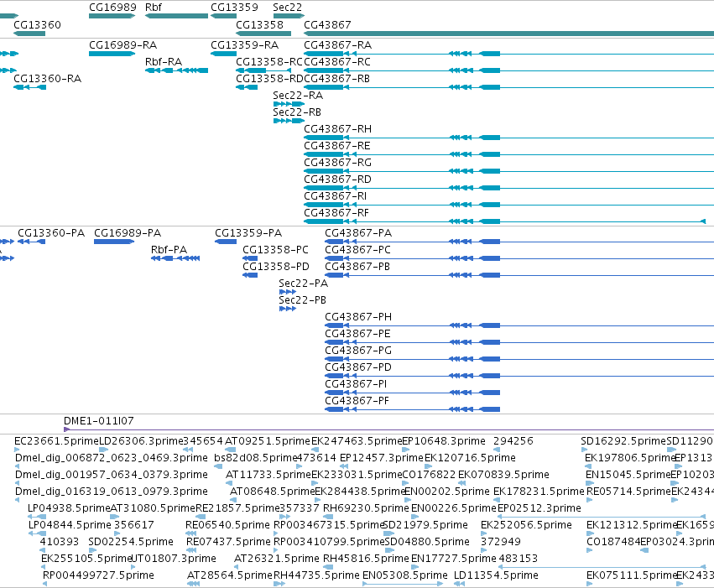The height and width of the screenshot is (588, 714).
Task: Open protein label CG43867-PD
Action: pyautogui.click(x=358, y=368)
